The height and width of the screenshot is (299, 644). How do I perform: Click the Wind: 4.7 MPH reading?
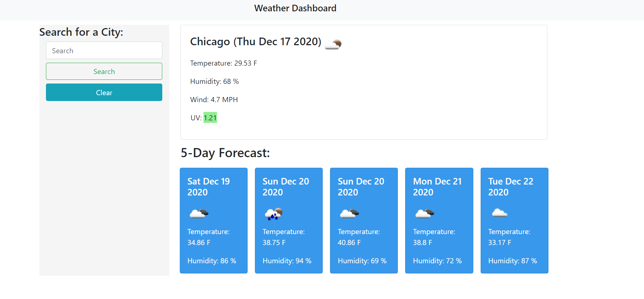214,100
